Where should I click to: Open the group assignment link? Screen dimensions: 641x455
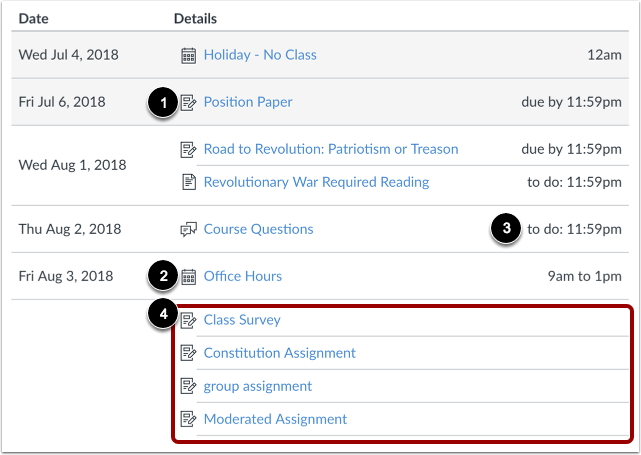click(258, 386)
